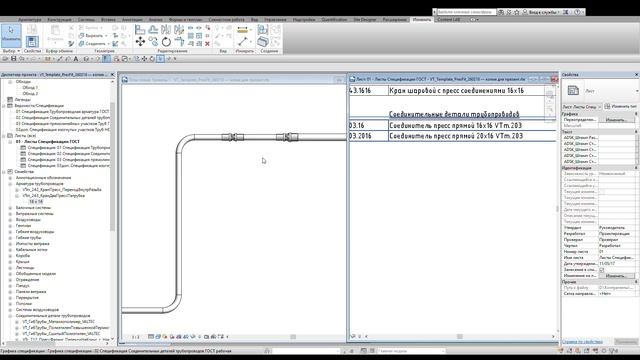The image size is (640, 360).
Task: Select the Rotate tool in Modify panel
Action: [166, 42]
